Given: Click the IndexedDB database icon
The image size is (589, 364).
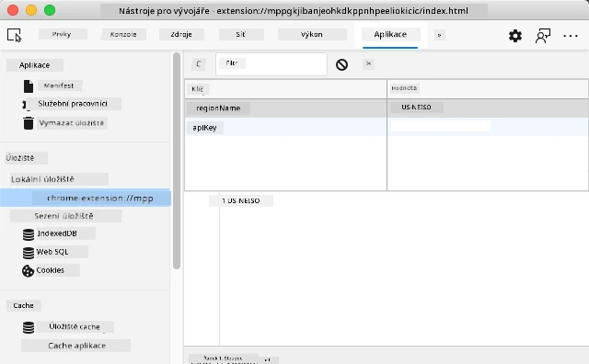Looking at the screenshot, I should pos(29,234).
